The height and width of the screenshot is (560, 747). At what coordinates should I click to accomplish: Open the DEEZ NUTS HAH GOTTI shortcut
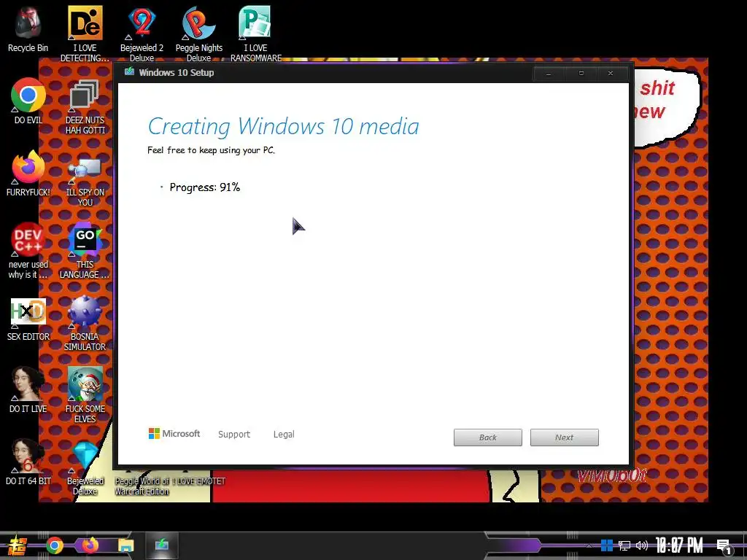click(85, 106)
